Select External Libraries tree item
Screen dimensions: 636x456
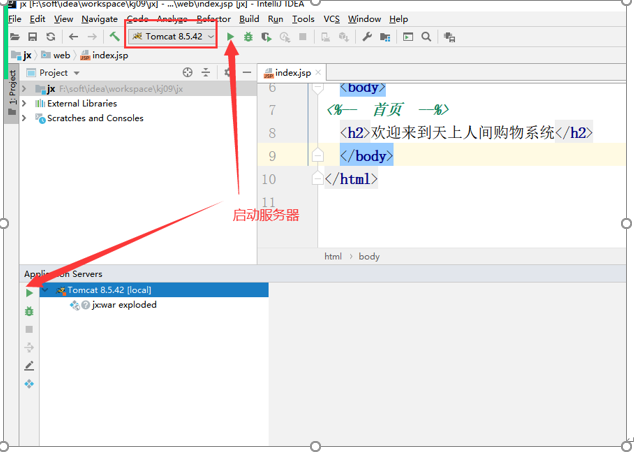click(x=82, y=103)
